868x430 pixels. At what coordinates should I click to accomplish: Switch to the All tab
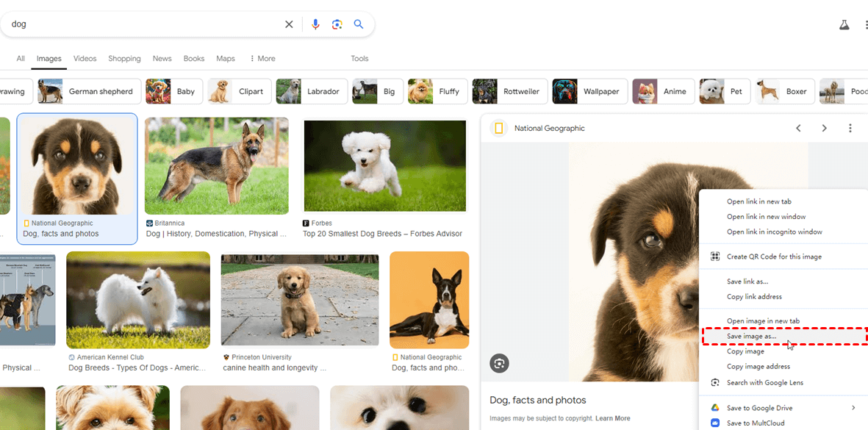click(21, 59)
